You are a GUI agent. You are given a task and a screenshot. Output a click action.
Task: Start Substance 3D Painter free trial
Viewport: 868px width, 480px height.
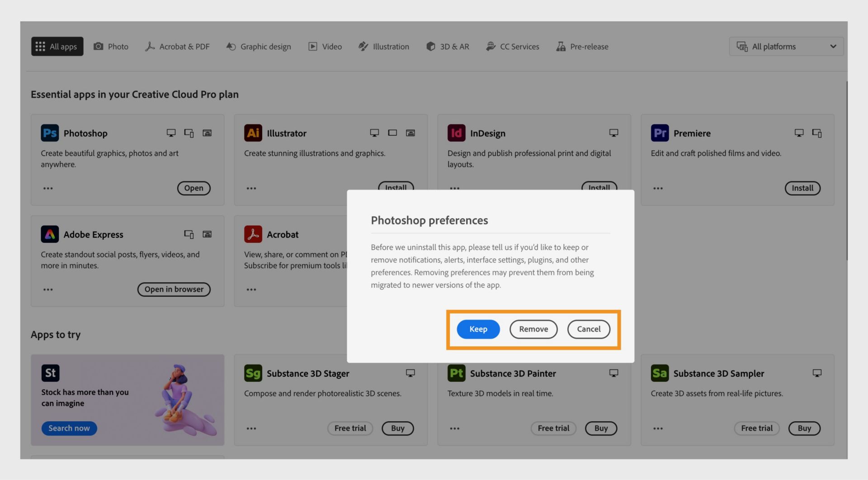tap(553, 428)
